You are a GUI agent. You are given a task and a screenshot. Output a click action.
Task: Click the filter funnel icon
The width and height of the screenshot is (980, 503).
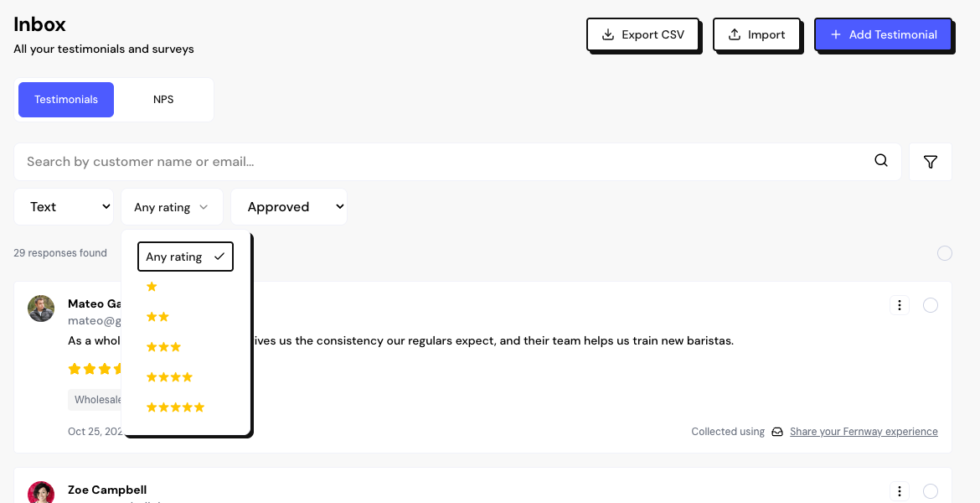point(930,162)
